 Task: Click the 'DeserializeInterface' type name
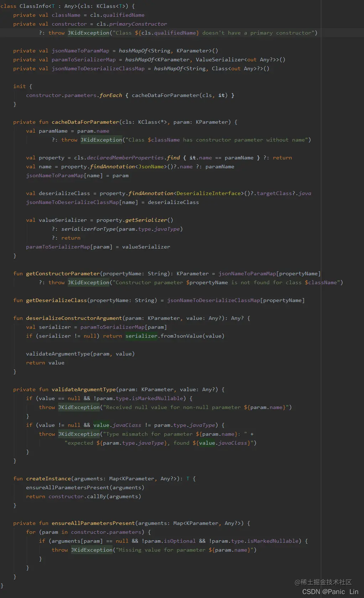click(x=209, y=193)
